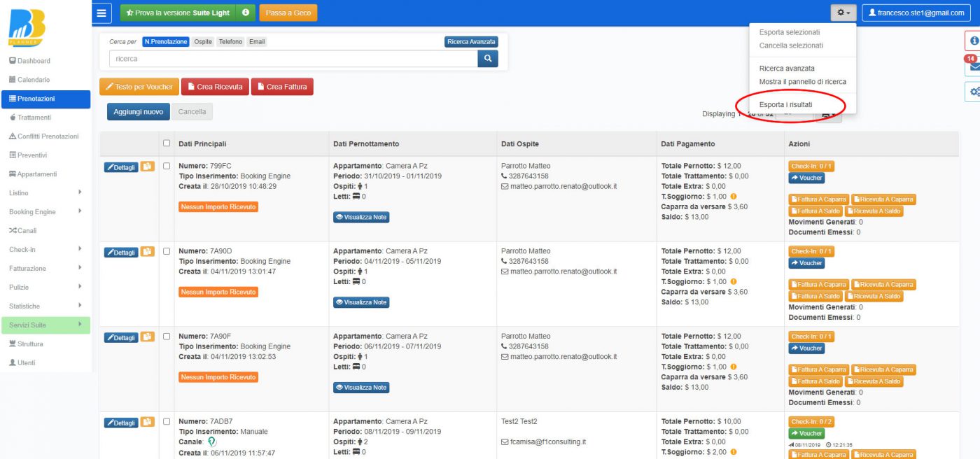980x459 pixels.
Task: Expand the Check-in sidebar submenu
Action: tap(45, 249)
